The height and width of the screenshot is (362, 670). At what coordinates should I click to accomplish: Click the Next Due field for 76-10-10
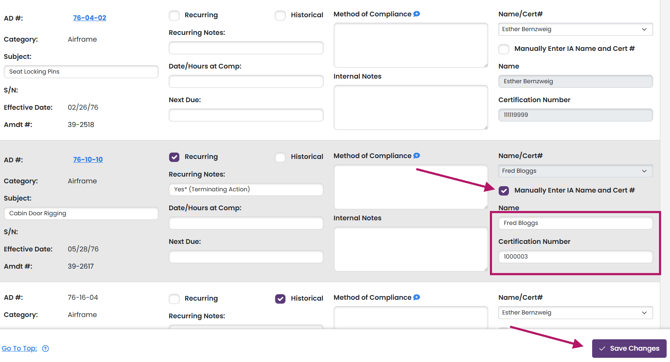point(246,257)
